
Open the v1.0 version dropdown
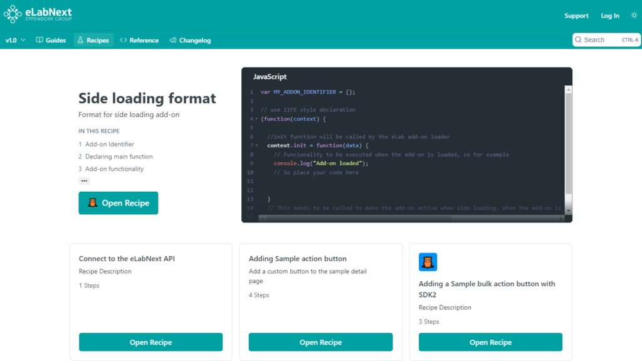(15, 40)
